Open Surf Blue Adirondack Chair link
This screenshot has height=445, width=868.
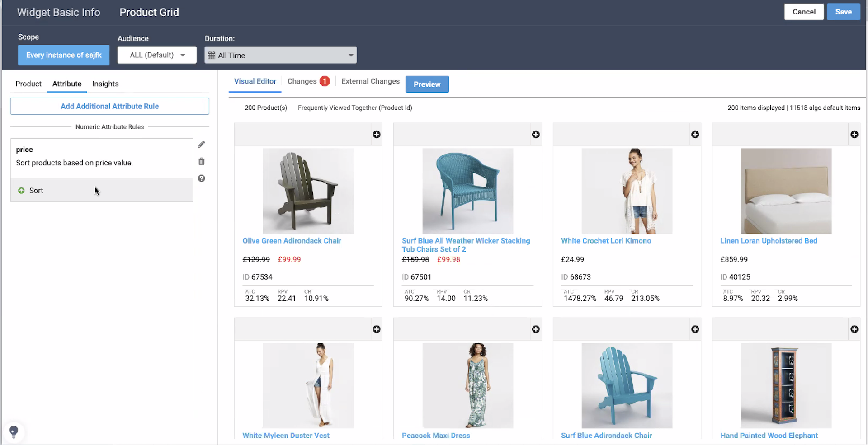pos(606,436)
